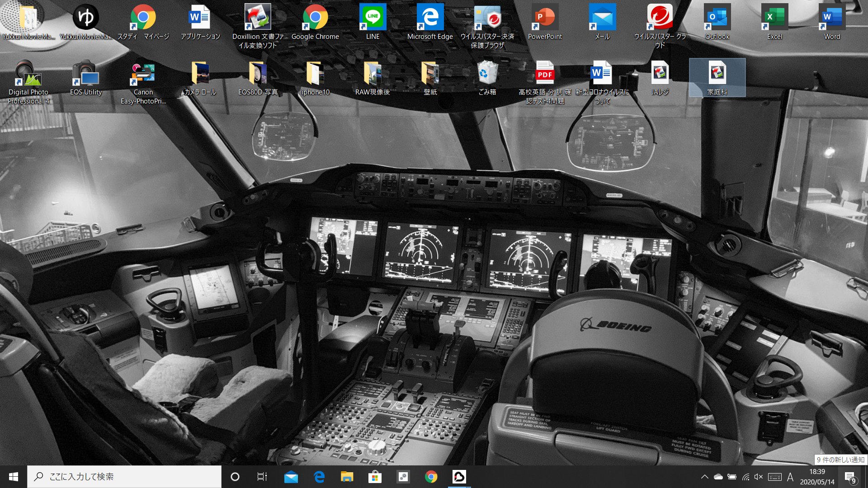This screenshot has width=868, height=488.
Task: Launch the Canon Easy-PhotoPrint shortcut
Action: coord(143,82)
